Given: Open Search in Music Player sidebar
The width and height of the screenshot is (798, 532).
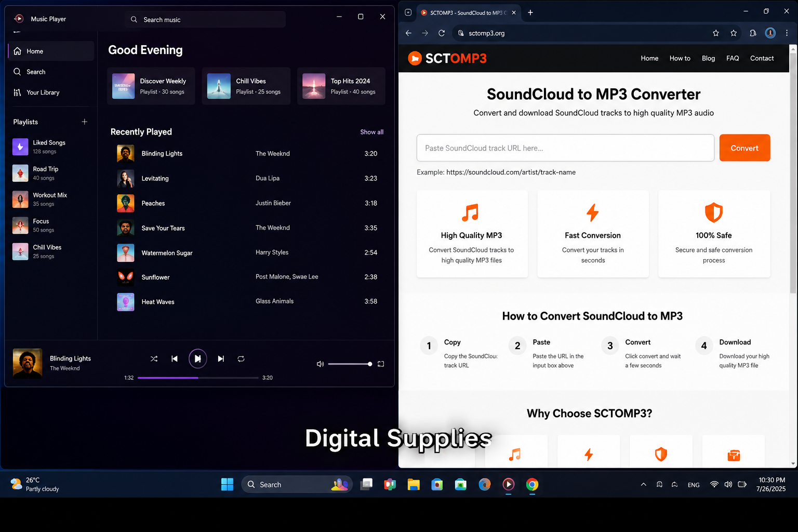Looking at the screenshot, I should [51, 72].
